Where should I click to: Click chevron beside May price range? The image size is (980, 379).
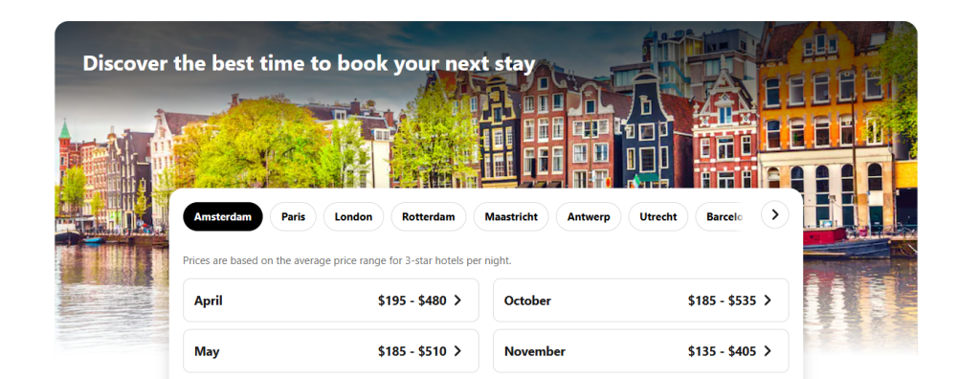[x=457, y=351]
